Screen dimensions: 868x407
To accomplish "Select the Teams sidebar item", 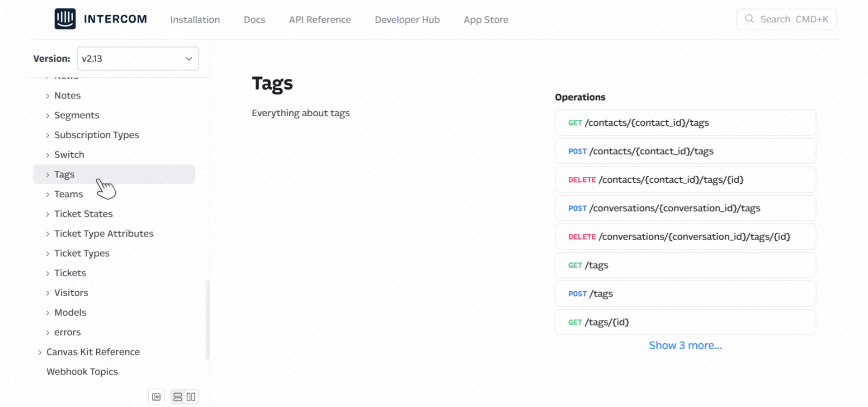I will (x=69, y=194).
